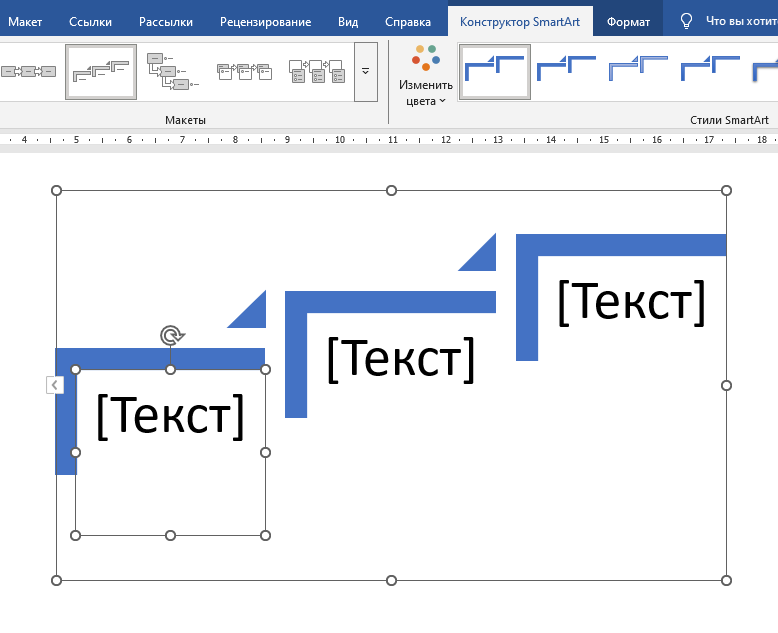The width and height of the screenshot is (778, 633).
Task: Apply the second SmartArt style thumbnail
Action: (x=566, y=72)
